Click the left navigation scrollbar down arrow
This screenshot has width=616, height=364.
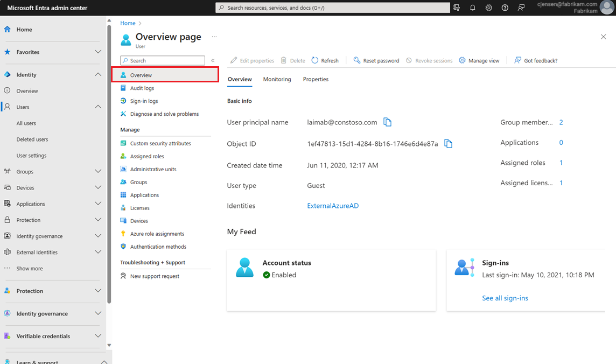[x=109, y=346]
